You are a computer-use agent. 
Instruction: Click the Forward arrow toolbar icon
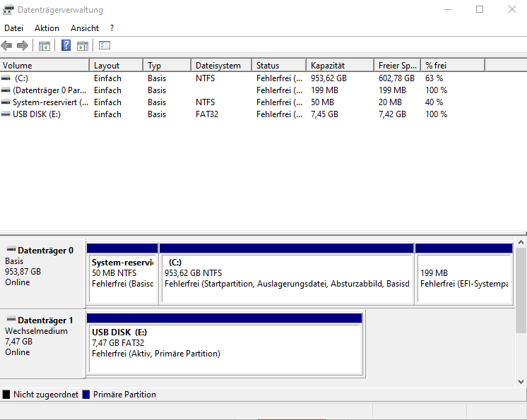[x=23, y=45]
